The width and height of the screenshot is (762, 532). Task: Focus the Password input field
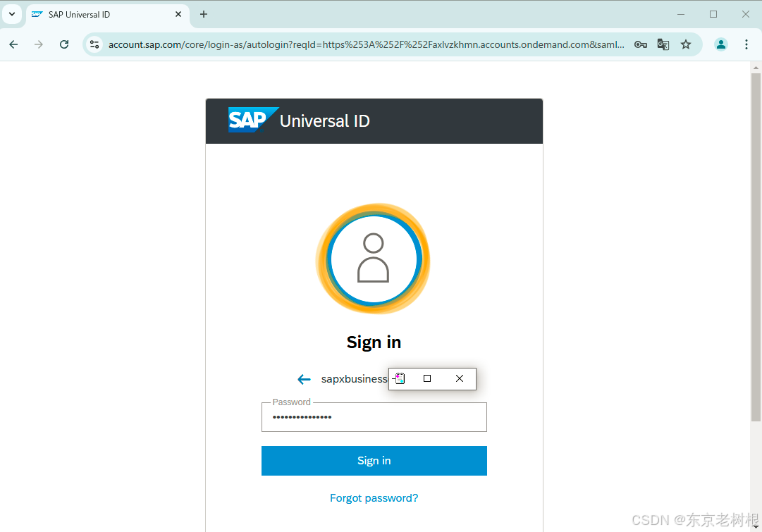[374, 417]
